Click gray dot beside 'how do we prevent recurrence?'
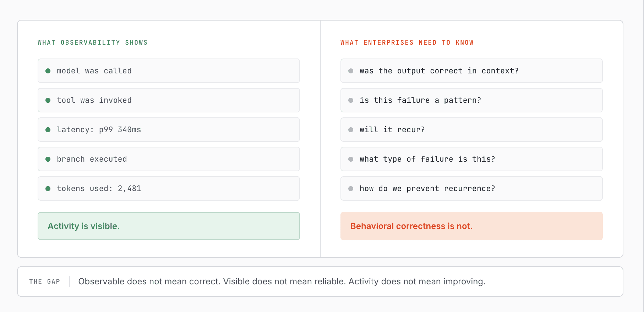 [351, 189]
